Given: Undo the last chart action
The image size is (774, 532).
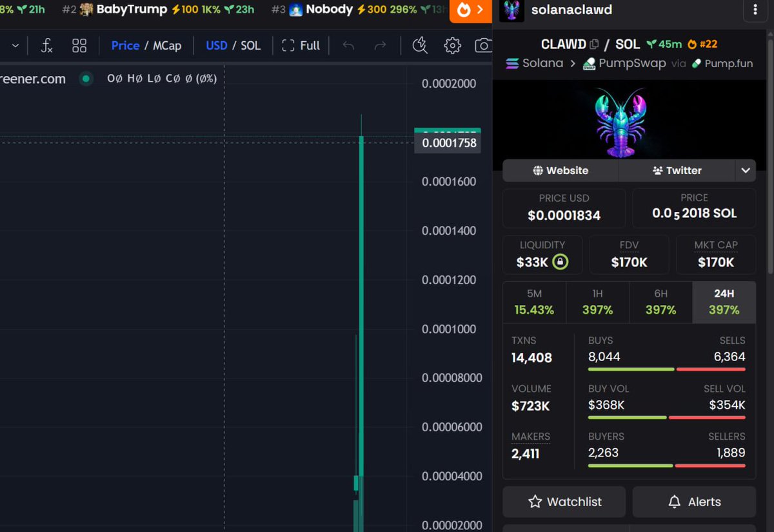Looking at the screenshot, I should (348, 45).
